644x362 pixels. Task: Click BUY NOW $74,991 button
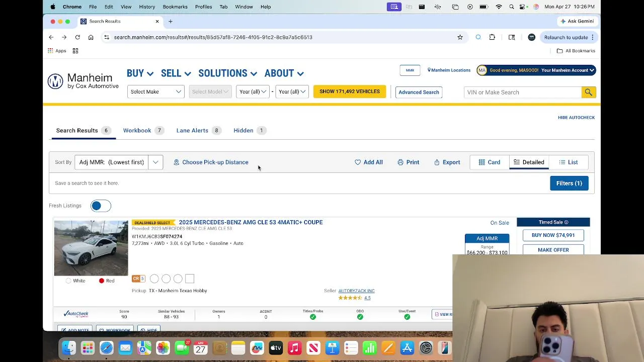(553, 235)
